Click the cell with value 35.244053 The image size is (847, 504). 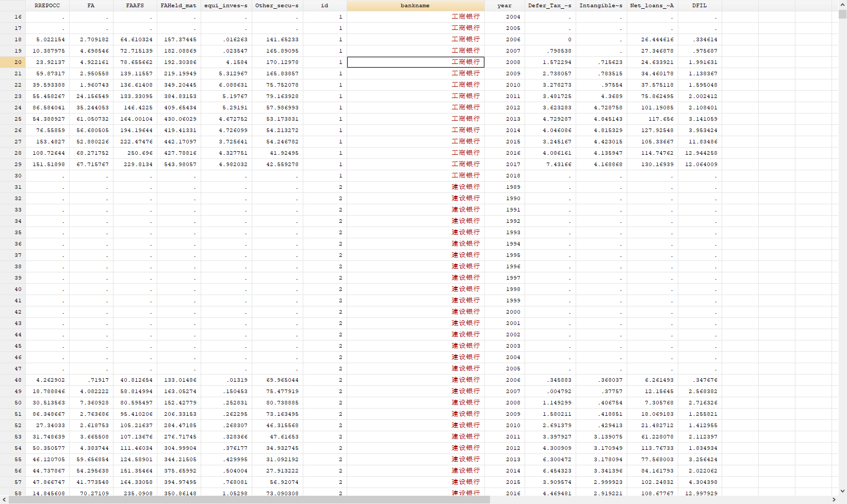tap(91, 108)
